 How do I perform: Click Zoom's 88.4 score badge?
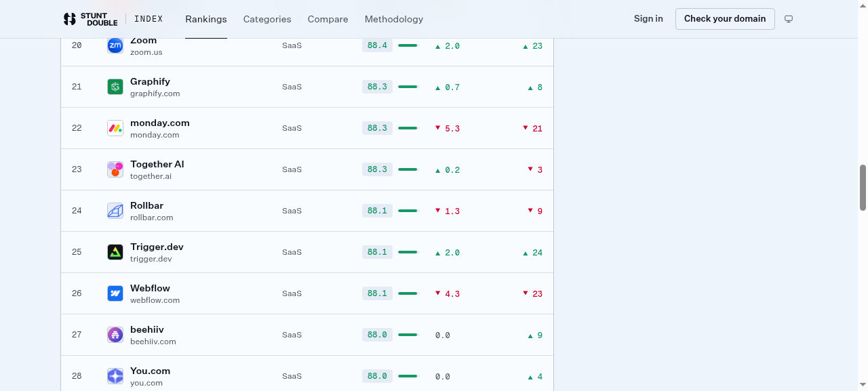click(x=377, y=45)
